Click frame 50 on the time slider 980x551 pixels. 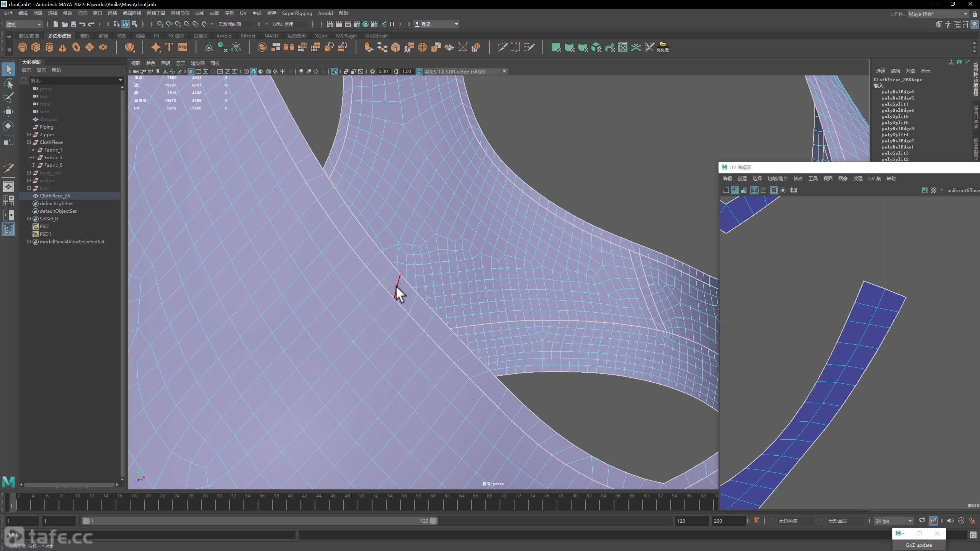pos(362,502)
